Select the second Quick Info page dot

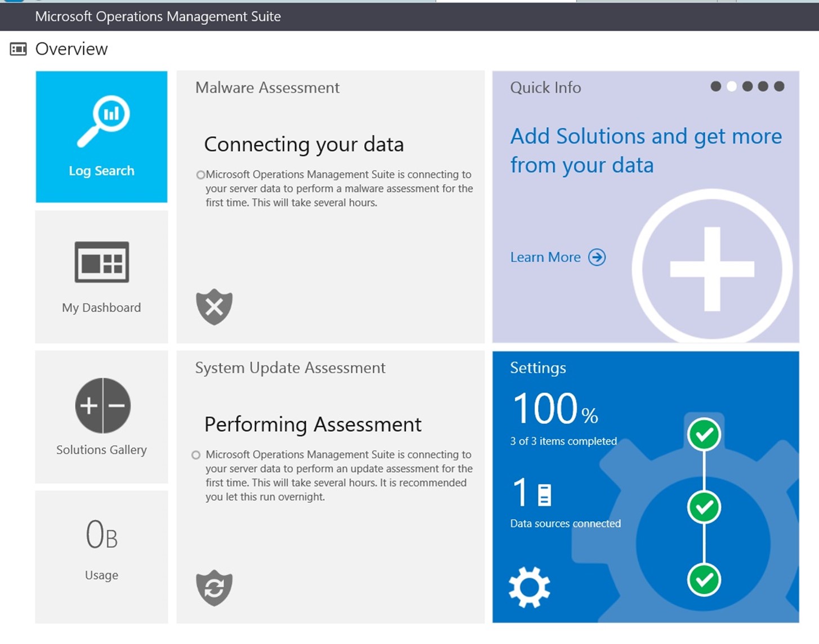point(732,86)
